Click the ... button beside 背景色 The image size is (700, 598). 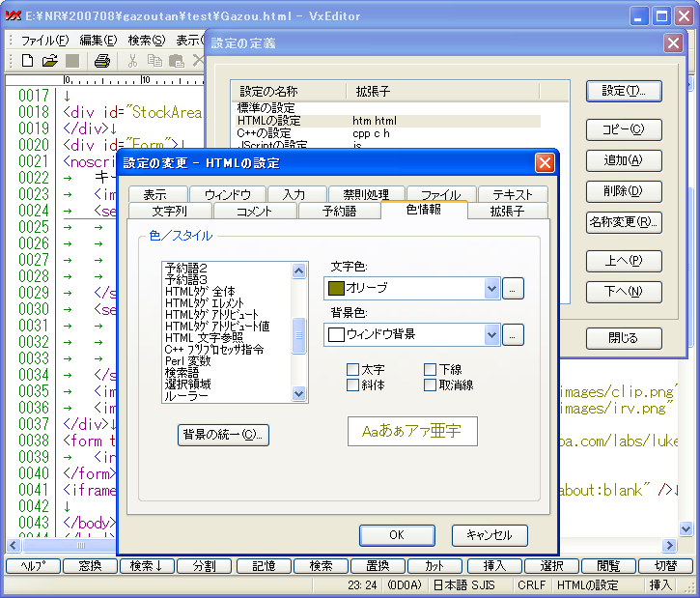click(513, 335)
